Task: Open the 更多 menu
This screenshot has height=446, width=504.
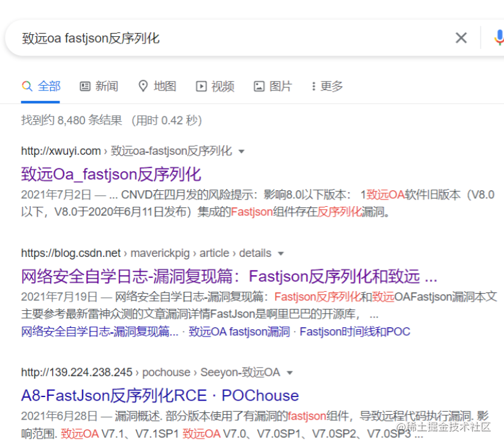Action: tap(327, 86)
